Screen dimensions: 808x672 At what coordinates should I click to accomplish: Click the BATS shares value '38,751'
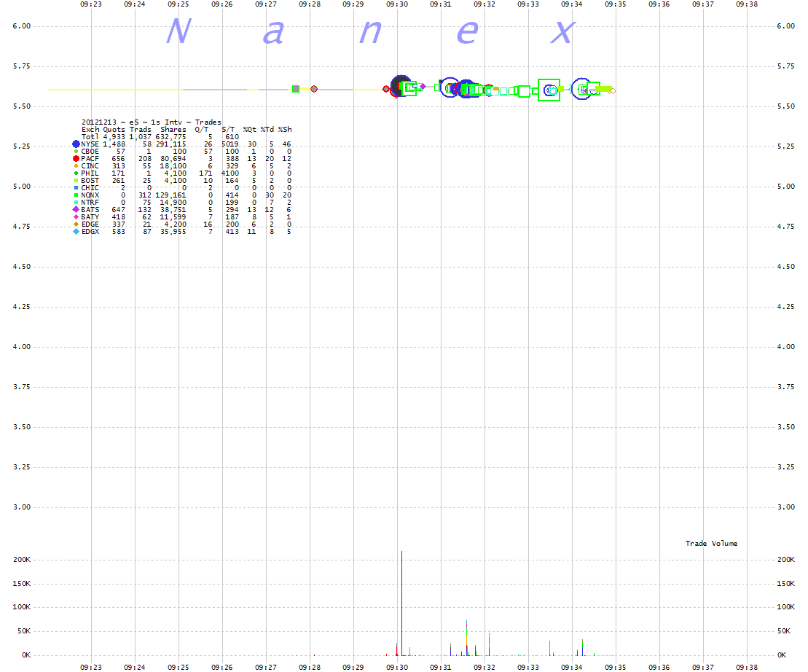(x=173, y=210)
